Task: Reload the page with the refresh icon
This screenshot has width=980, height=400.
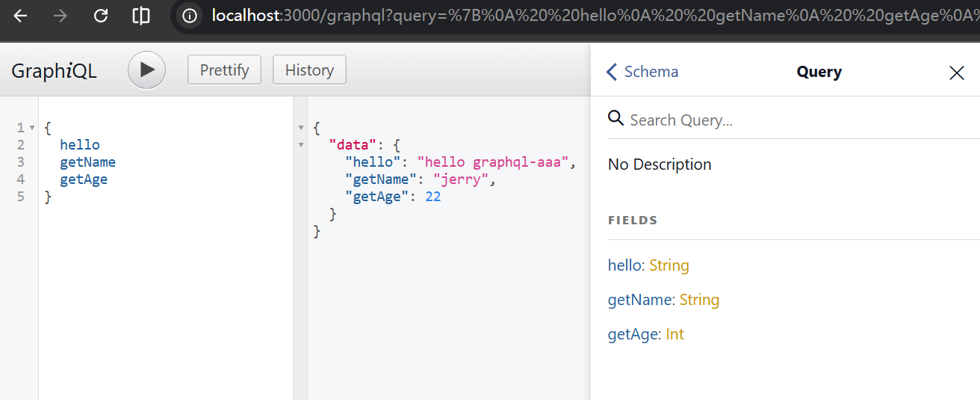Action: tap(101, 16)
